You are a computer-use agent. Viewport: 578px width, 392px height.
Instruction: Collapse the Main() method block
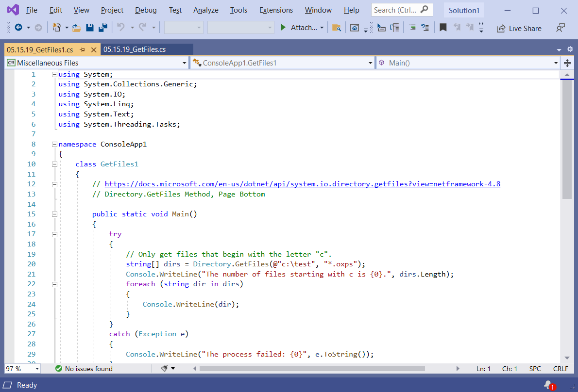pos(54,214)
